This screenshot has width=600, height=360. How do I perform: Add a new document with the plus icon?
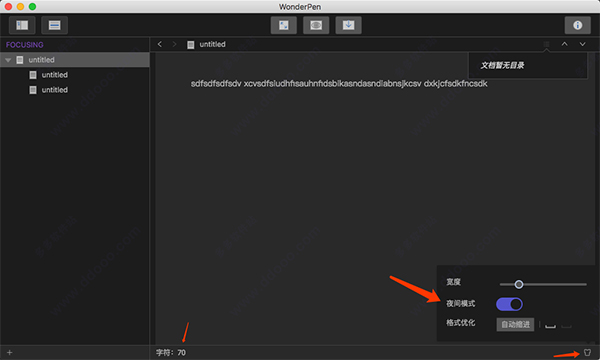point(10,353)
